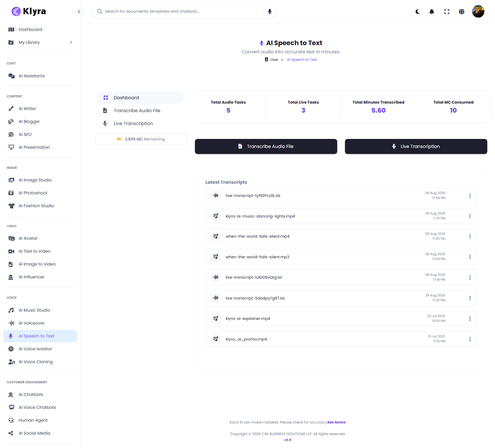The width and height of the screenshot is (495, 448).
Task: Collapse the sidebar with the chevron
Action: coord(79,11)
